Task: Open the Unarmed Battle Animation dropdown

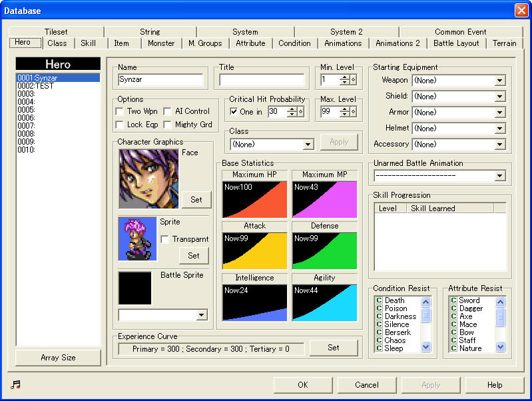Action: pos(499,177)
